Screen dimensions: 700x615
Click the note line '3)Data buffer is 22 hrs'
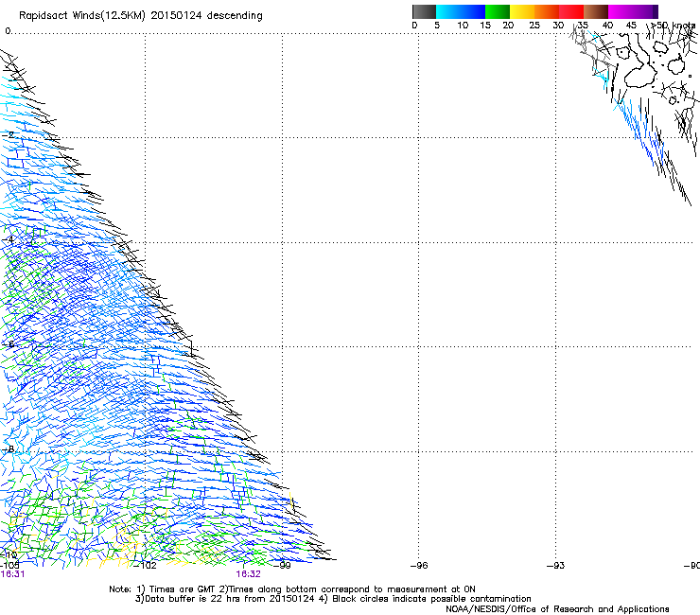[x=333, y=599]
